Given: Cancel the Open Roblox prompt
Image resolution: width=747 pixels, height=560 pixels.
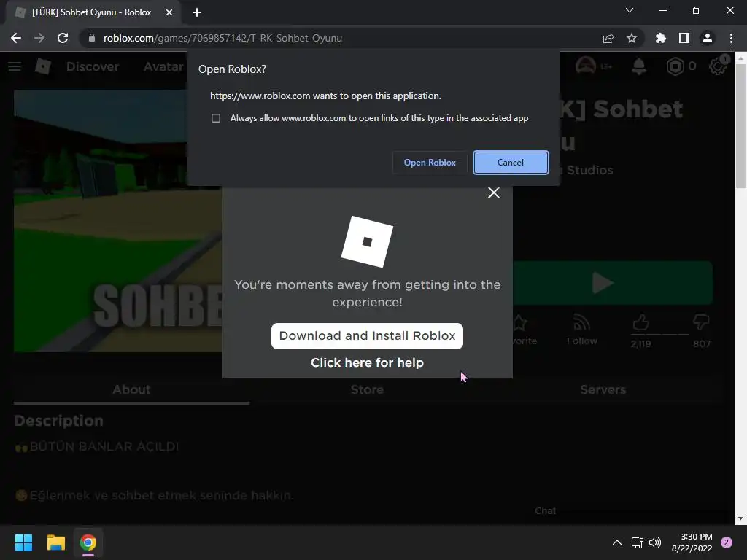Looking at the screenshot, I should 510,163.
